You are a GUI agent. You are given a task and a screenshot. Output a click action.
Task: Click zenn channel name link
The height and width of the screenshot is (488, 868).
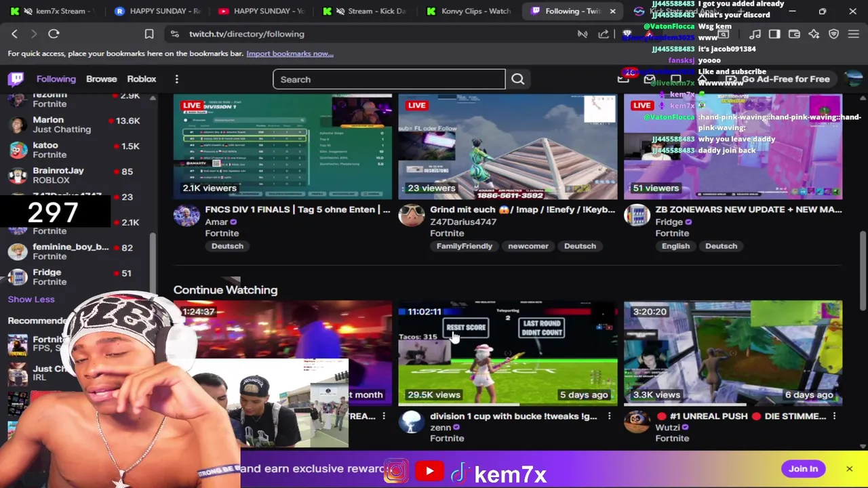pyautogui.click(x=441, y=427)
